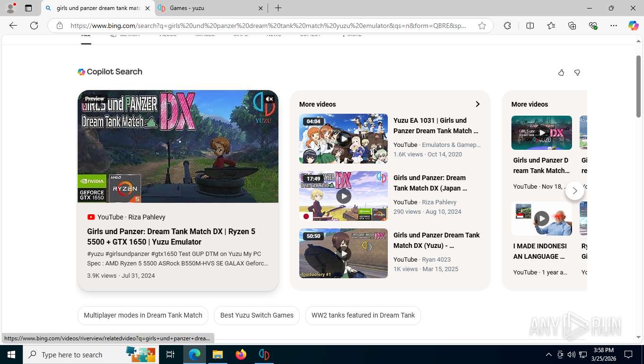Close the Games - yuzu tab
The image size is (644, 364).
tap(260, 8)
